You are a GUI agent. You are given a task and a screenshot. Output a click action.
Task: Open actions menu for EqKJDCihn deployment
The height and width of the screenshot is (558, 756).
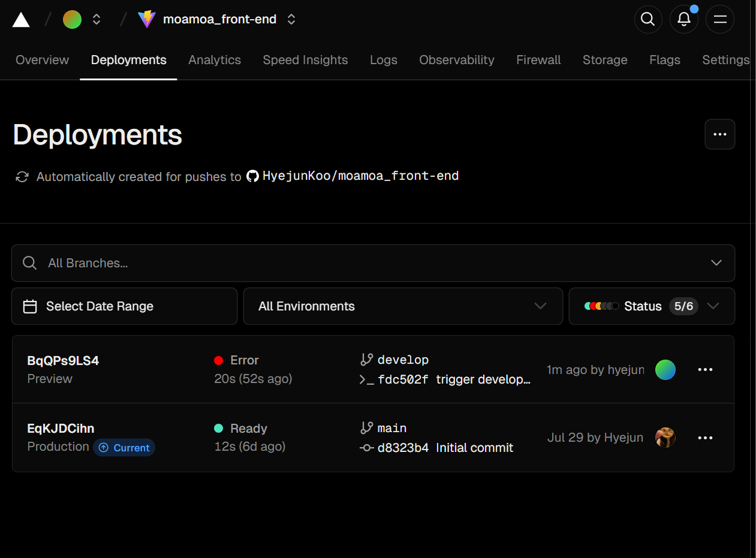[706, 438]
